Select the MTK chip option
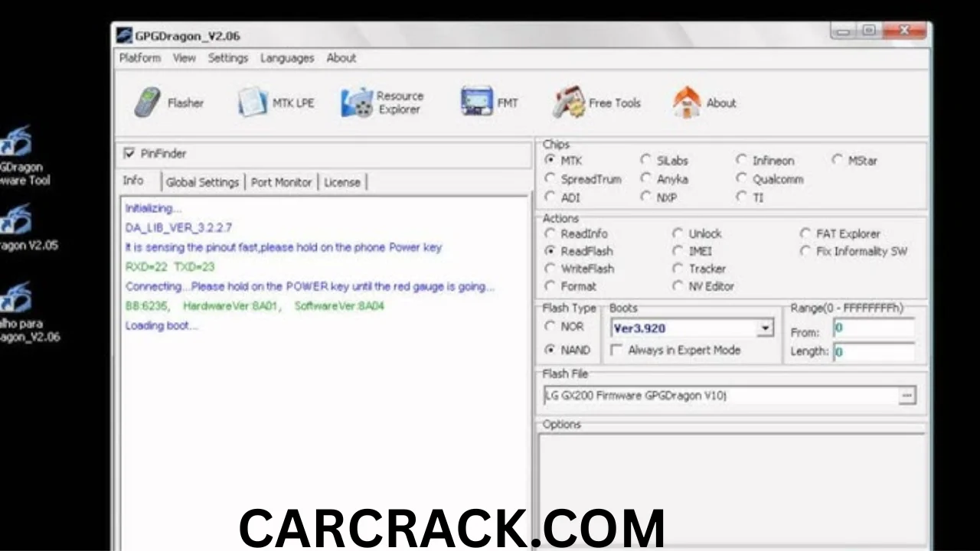This screenshot has height=551, width=980. click(x=550, y=160)
